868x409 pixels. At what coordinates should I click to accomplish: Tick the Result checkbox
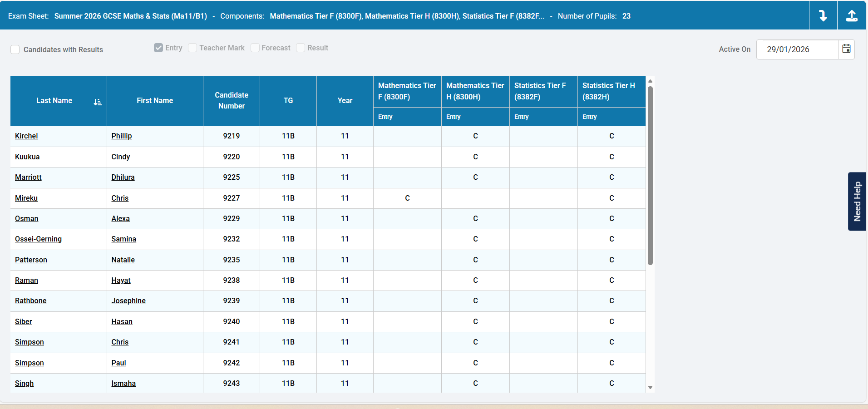pyautogui.click(x=301, y=48)
